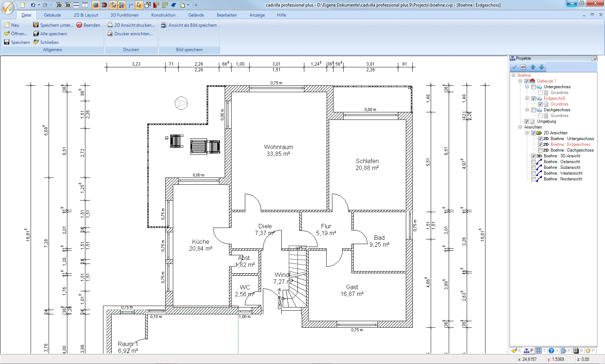Click the copy layers icon in quick toolbar
Screen dimensions: 605x364
coord(182,5)
